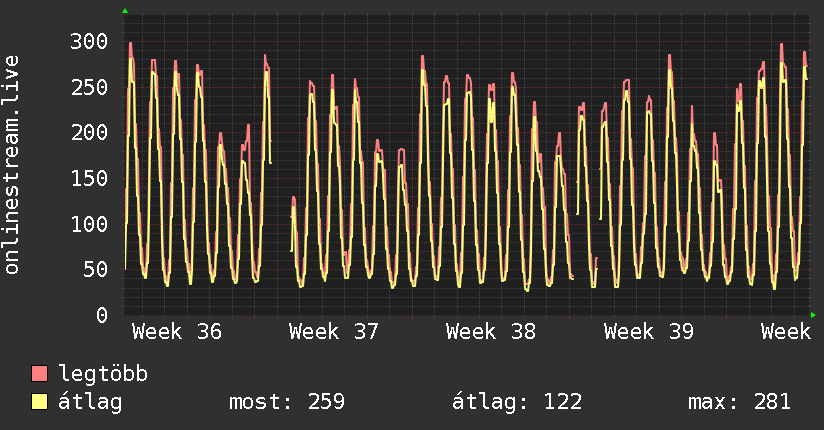Image resolution: width=824 pixels, height=430 pixels.
Task: Click the 300 y-axis tick label
Action: coord(89,42)
